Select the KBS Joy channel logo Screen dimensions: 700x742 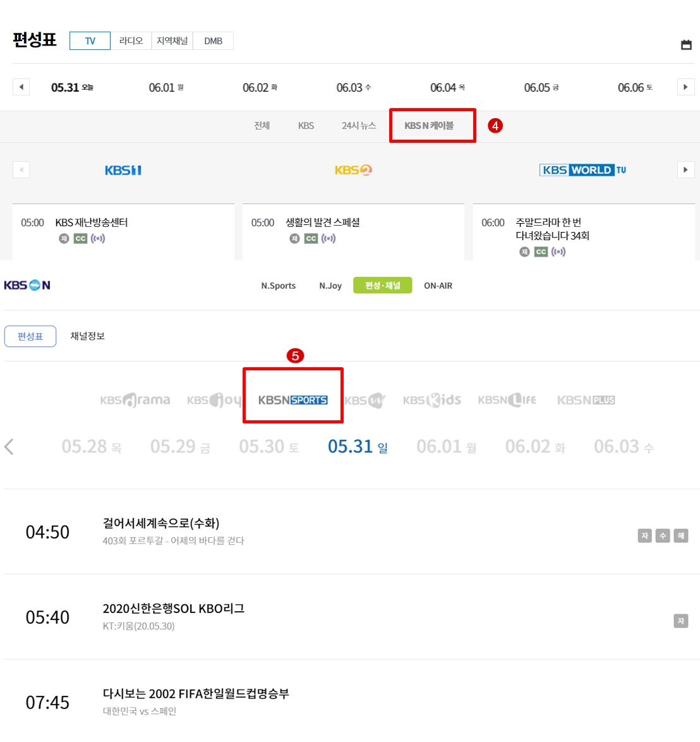pos(214,400)
